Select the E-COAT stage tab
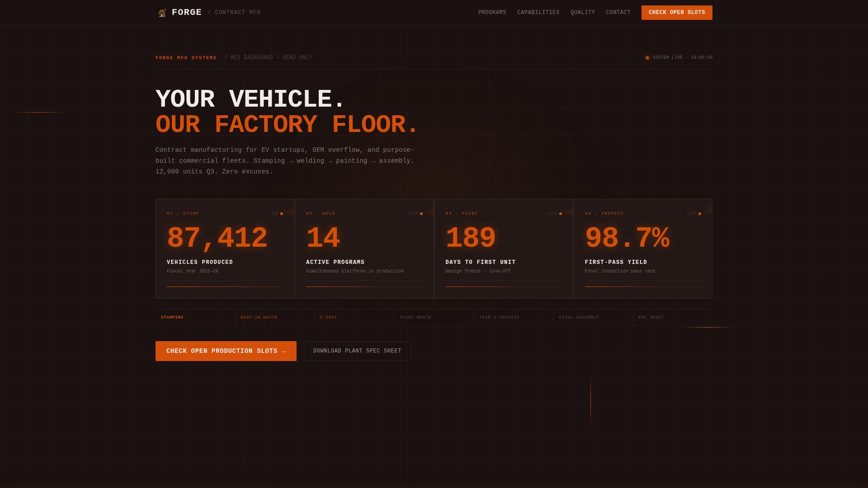Viewport: 868px width, 488px height. pos(330,317)
